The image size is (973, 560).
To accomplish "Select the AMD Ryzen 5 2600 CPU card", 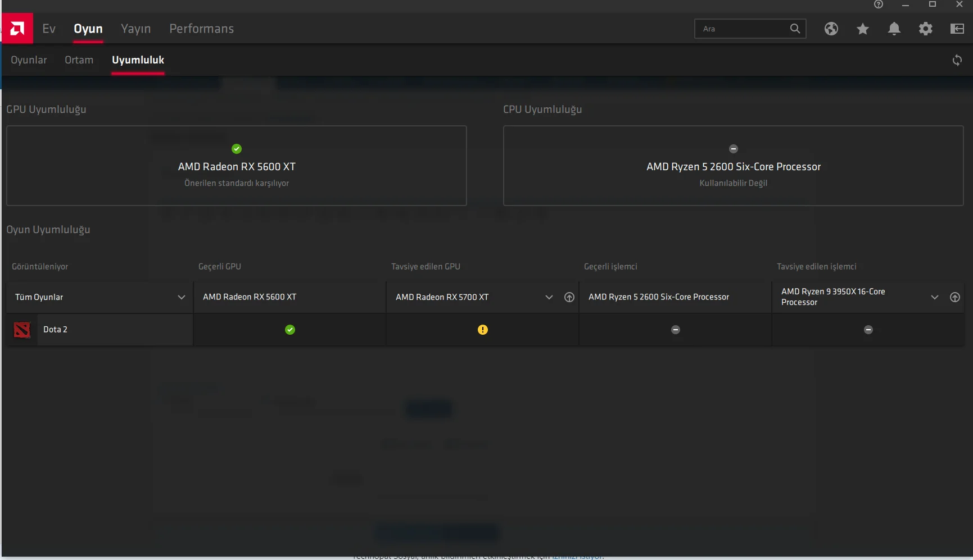I will tap(734, 166).
